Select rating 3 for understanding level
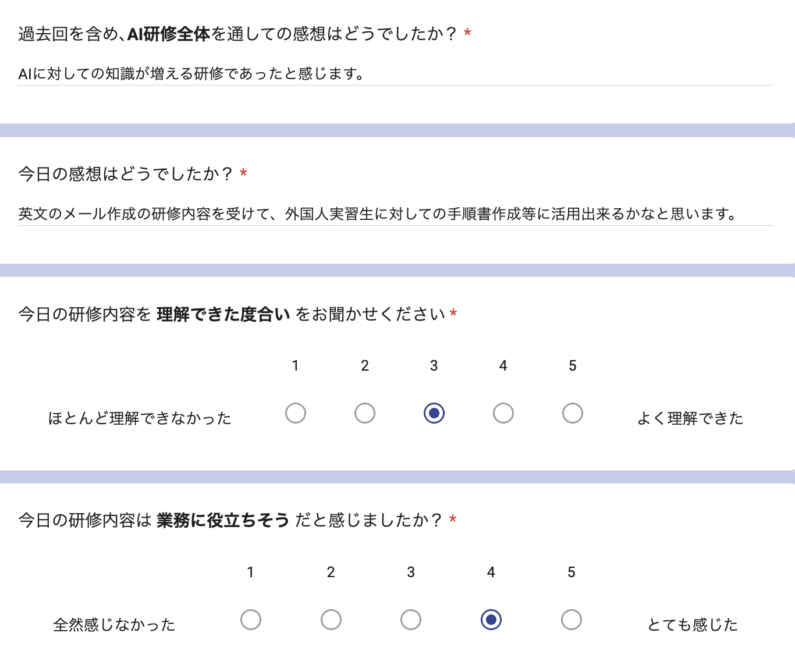This screenshot has height=672, width=795. point(434,413)
